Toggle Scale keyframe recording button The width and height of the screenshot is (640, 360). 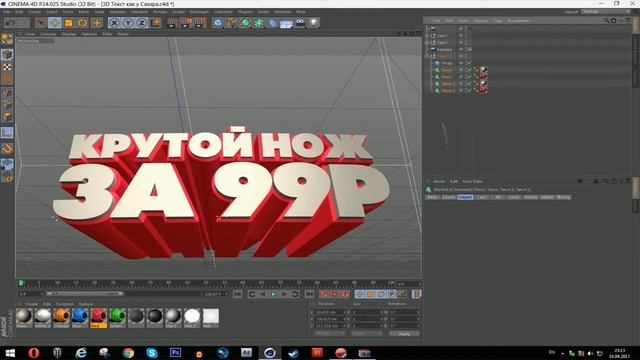tap(370, 294)
